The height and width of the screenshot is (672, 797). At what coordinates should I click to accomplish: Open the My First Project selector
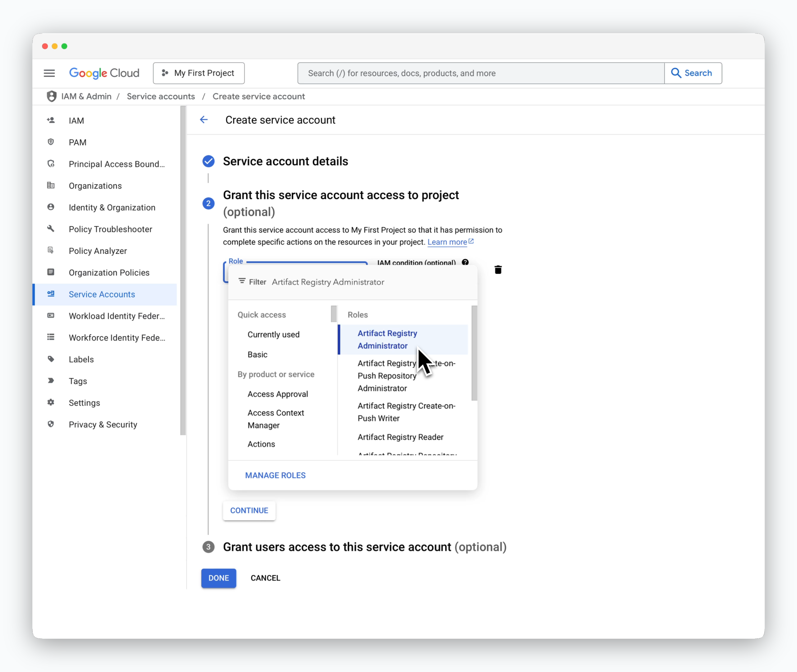click(199, 73)
